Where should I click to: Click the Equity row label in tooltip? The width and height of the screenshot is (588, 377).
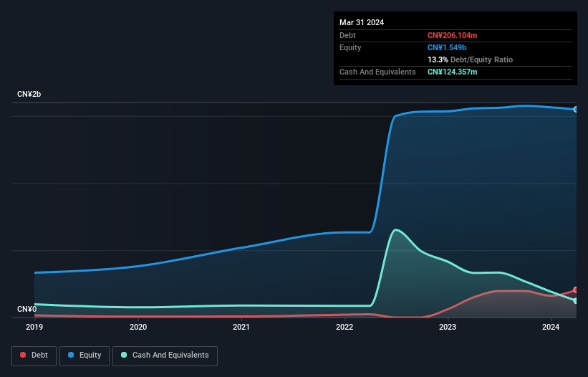click(x=350, y=47)
